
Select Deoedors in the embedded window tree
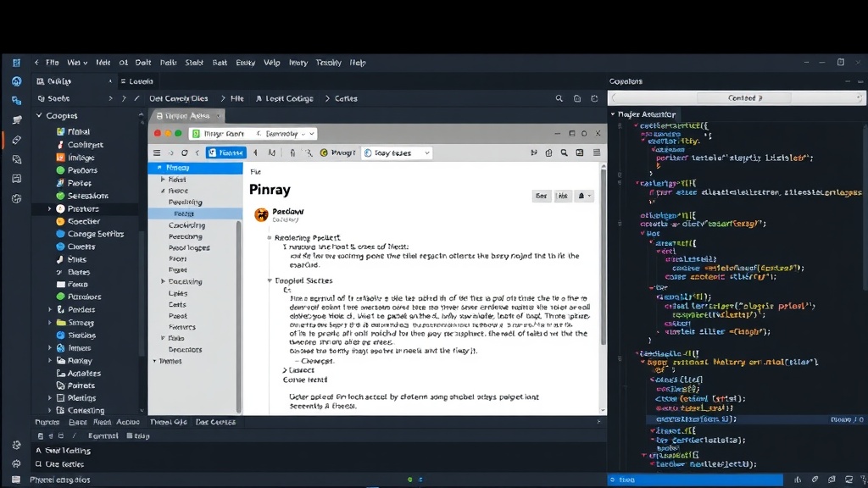click(185, 350)
